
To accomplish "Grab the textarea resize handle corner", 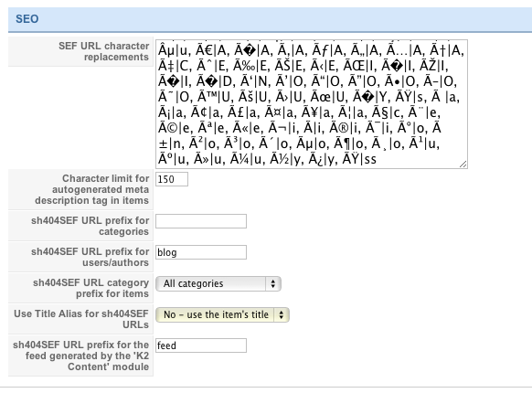I will [463, 165].
